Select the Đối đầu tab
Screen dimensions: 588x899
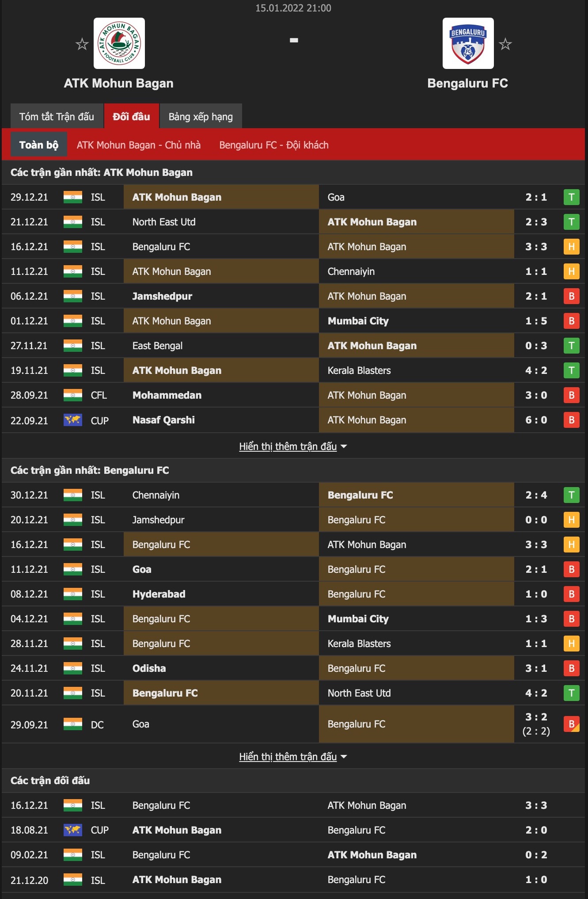click(x=131, y=116)
